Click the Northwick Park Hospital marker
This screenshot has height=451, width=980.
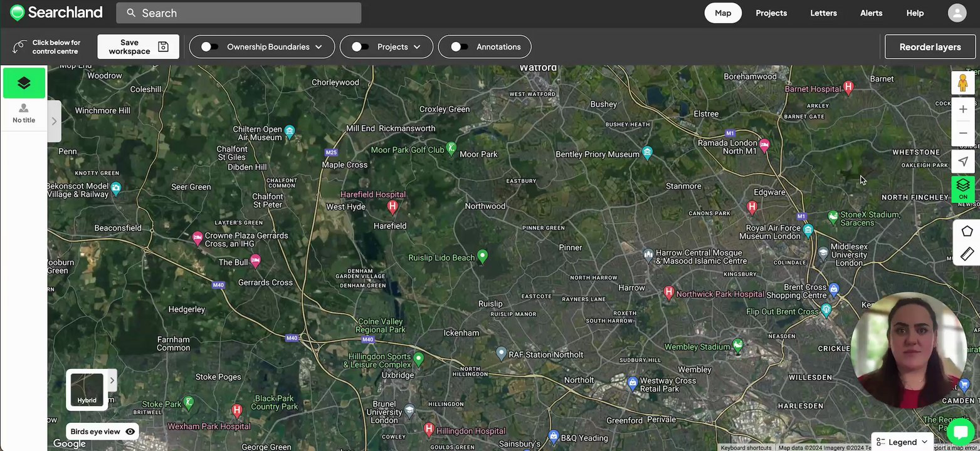pyautogui.click(x=669, y=292)
